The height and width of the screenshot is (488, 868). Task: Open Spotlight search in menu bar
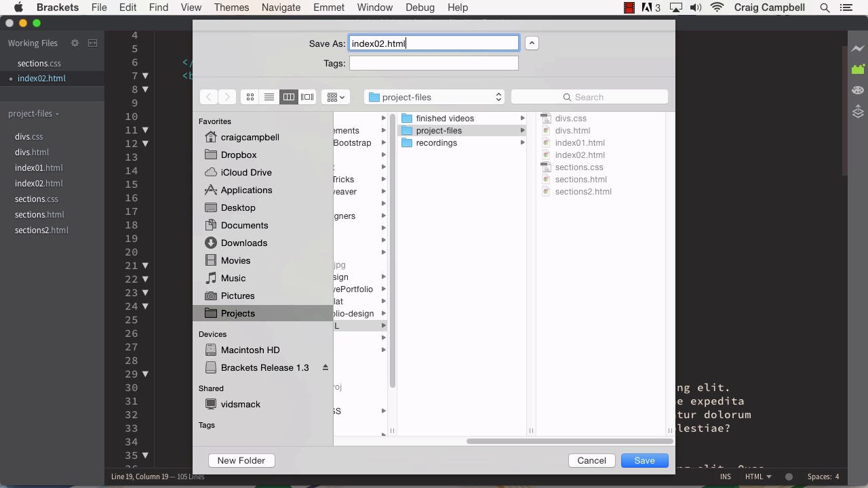(825, 7)
